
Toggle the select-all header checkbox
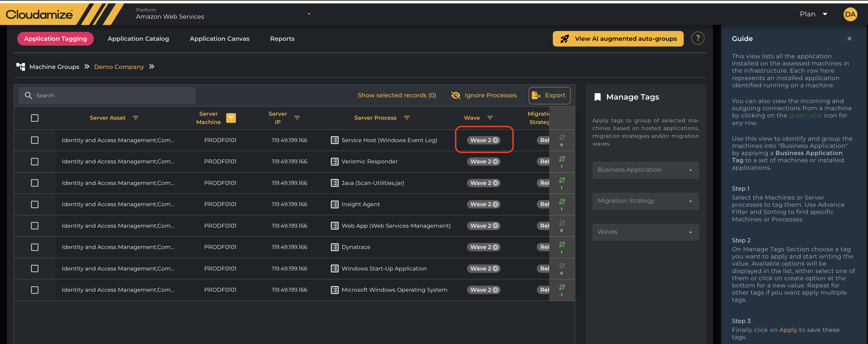[35, 118]
